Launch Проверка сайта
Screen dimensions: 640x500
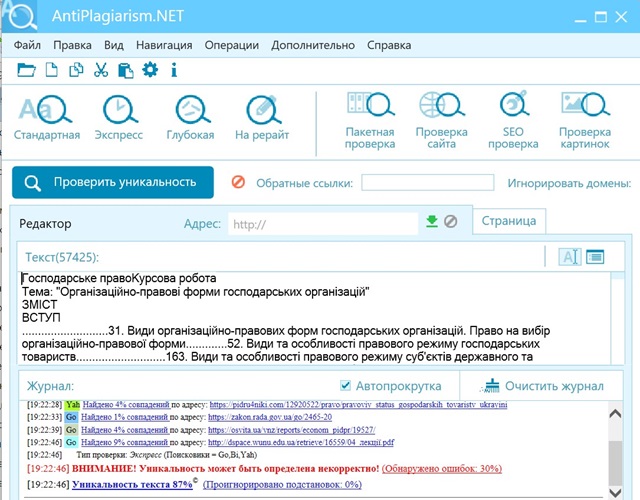pos(442,121)
